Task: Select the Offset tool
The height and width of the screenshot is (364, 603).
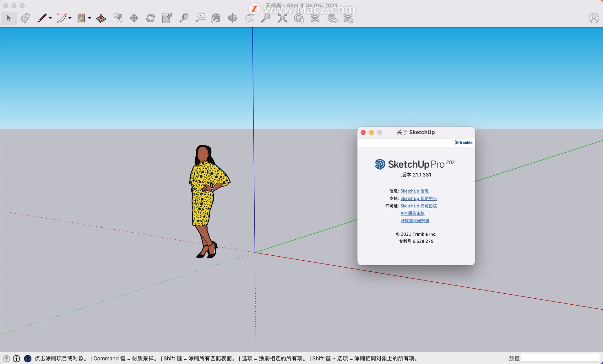Action: click(x=118, y=18)
